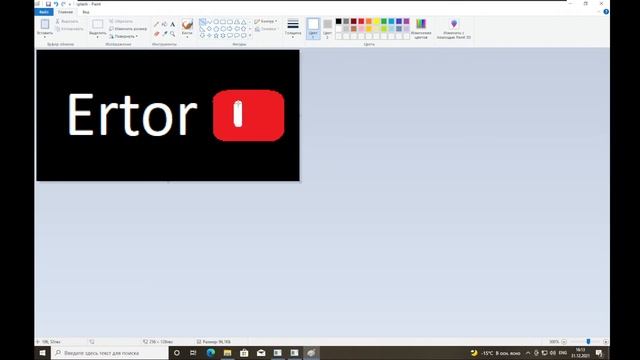Open Microsoft Edge from the taskbar
Screen dimensions: 640x360
tap(211, 353)
